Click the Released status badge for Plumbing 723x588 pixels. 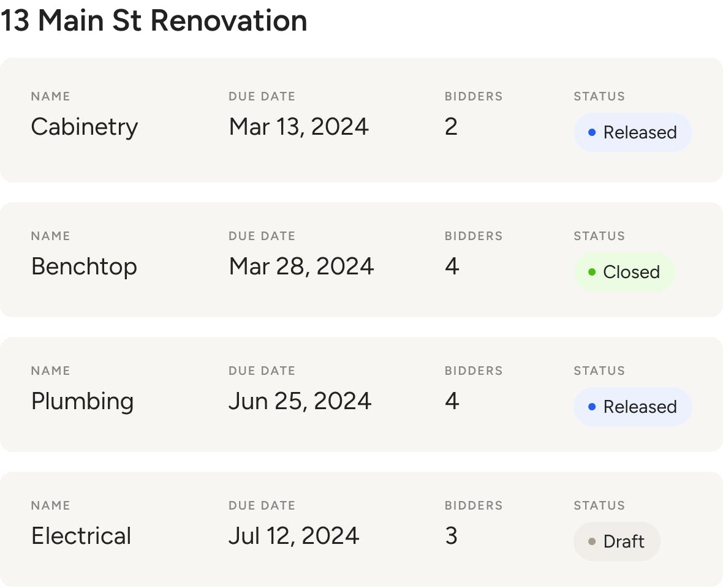click(x=633, y=407)
